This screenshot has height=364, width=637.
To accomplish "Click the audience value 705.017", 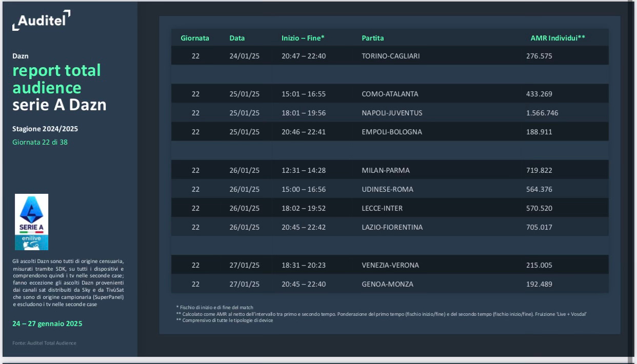I will 539,227.
